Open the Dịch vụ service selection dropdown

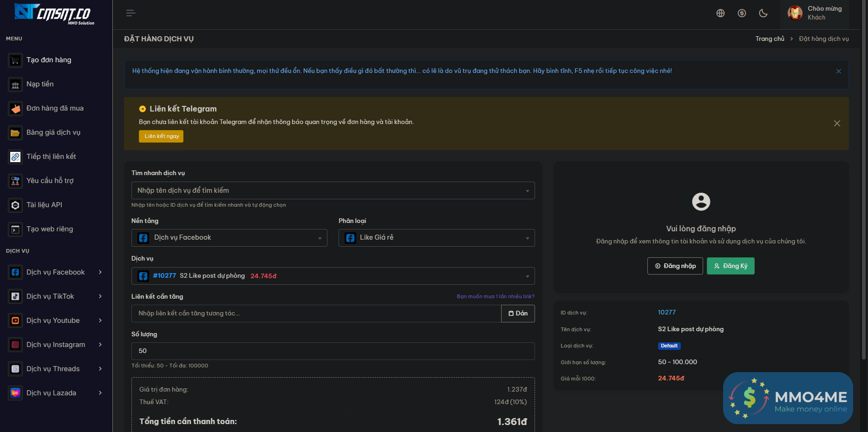333,276
